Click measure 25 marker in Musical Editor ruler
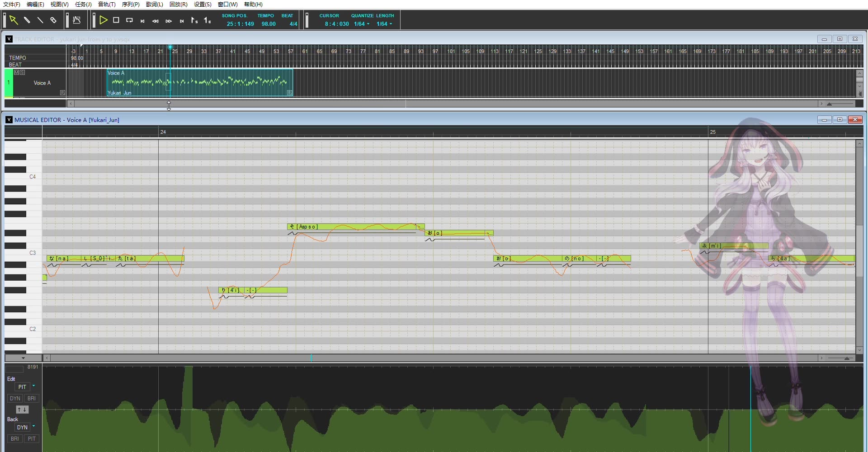868x452 pixels. click(x=712, y=132)
